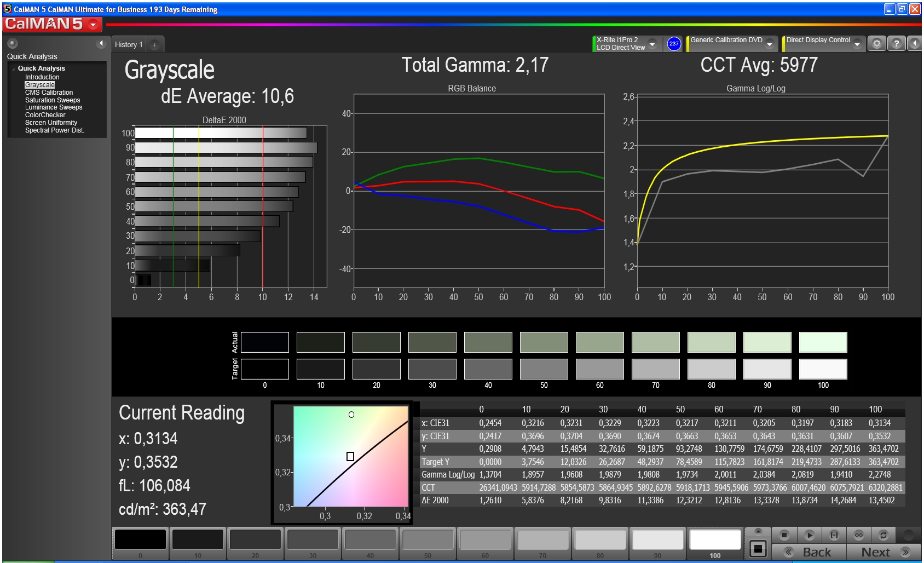The width and height of the screenshot is (924, 563).
Task: Open the ColorChecker page
Action: click(x=45, y=115)
